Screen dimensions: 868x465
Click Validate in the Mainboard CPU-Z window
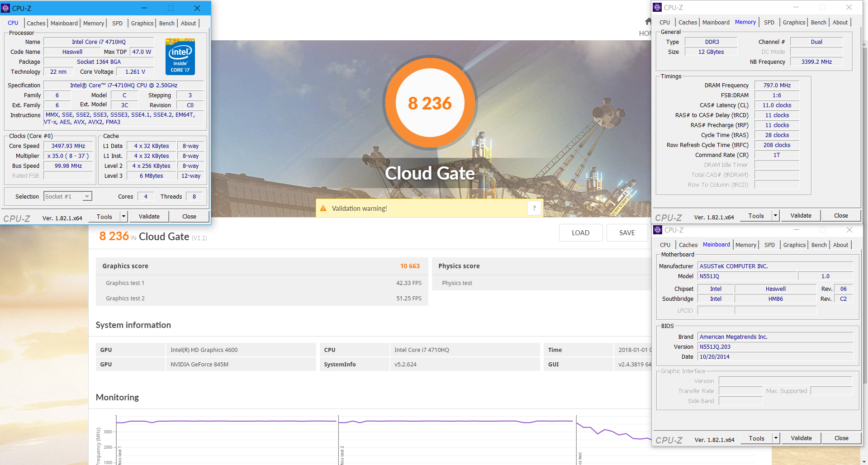click(x=801, y=438)
